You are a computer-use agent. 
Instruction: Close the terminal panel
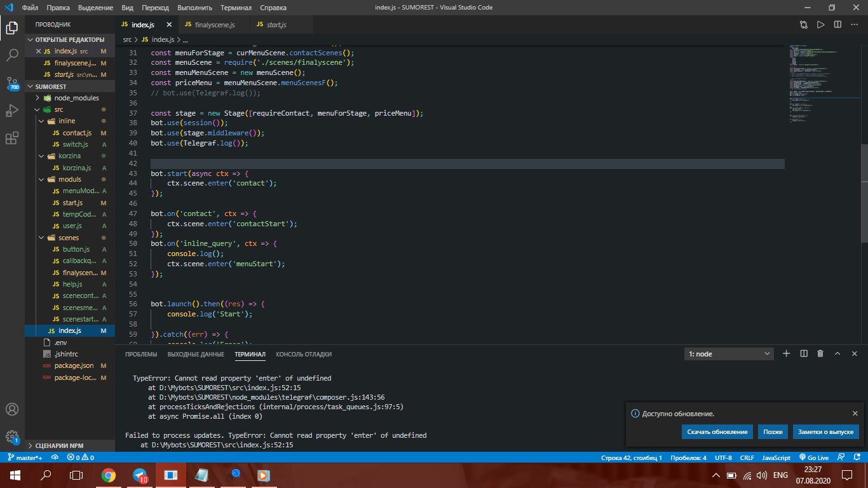[x=855, y=354]
